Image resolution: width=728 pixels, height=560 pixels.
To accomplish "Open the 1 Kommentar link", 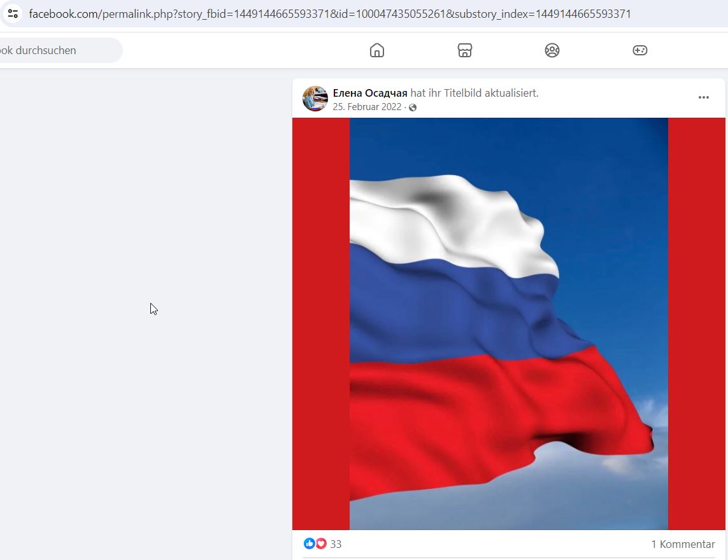I will point(683,544).
